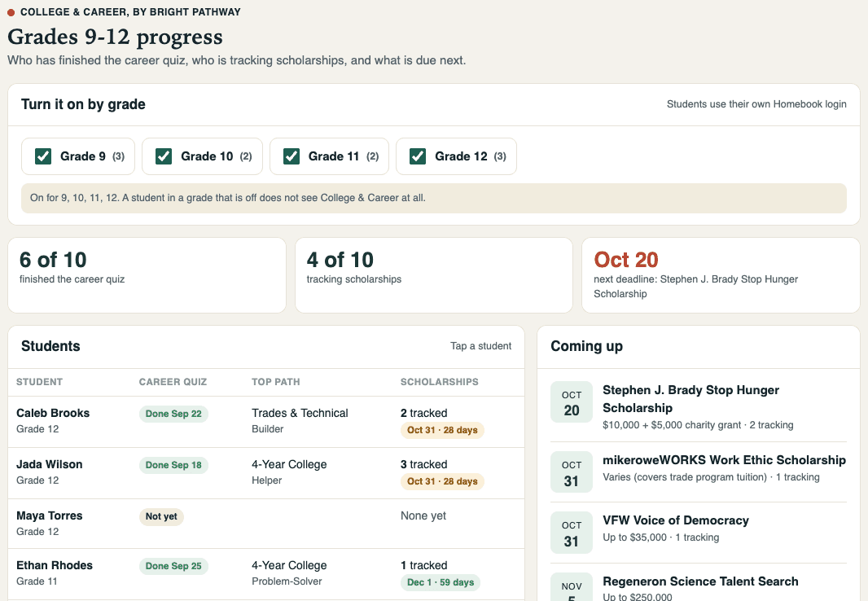Disable the Grade 12 checkbox
The image size is (868, 601).
tap(418, 156)
